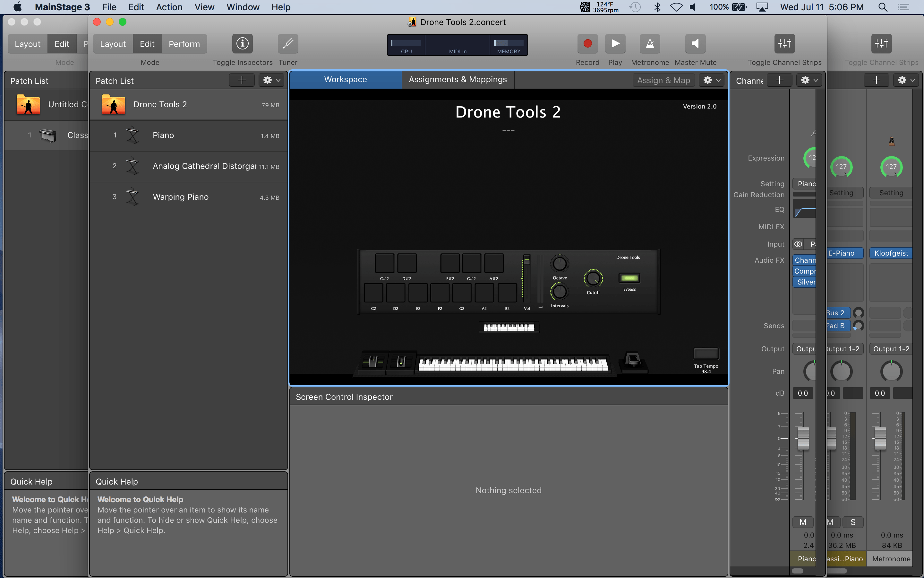The height and width of the screenshot is (578, 924).
Task: Click the Tap Tempo button
Action: (706, 354)
